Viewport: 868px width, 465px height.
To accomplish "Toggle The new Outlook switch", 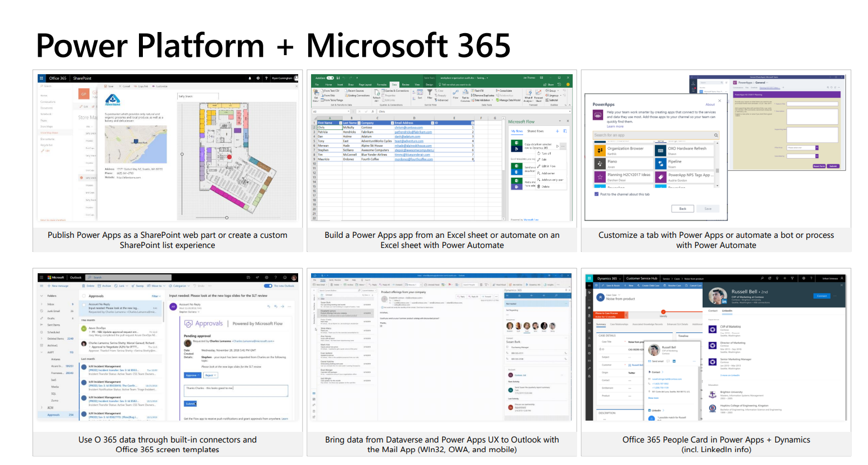I will click(268, 286).
